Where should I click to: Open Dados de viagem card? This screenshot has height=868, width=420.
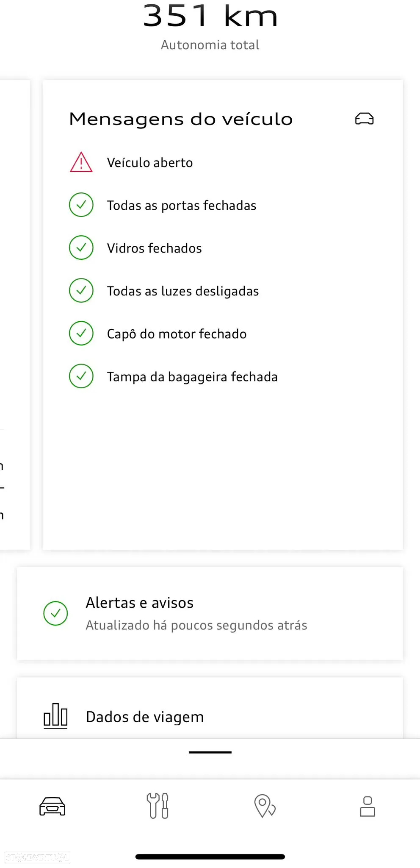210,708
